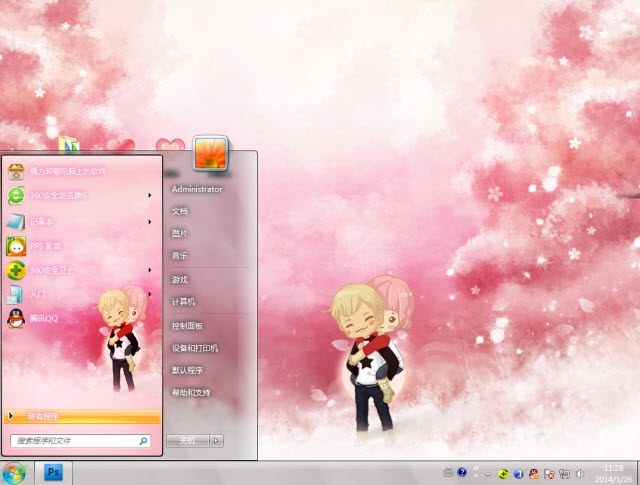This screenshot has height=485, width=640.
Task: Open 设备和打印机 devices and printers
Action: click(x=195, y=348)
